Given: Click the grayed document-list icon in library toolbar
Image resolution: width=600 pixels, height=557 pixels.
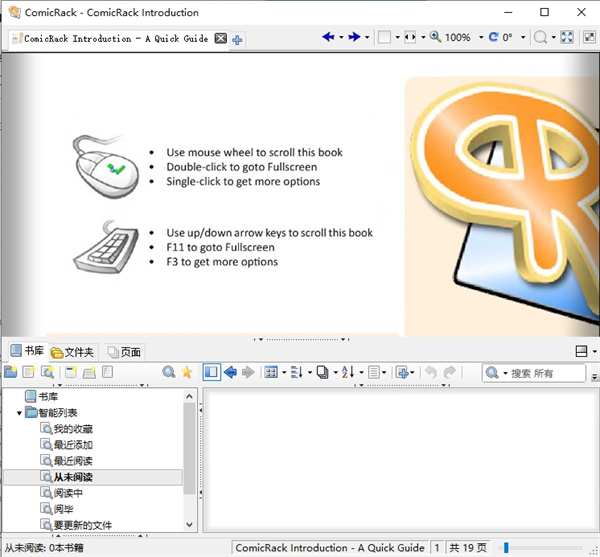Looking at the screenshot, I should [108, 372].
